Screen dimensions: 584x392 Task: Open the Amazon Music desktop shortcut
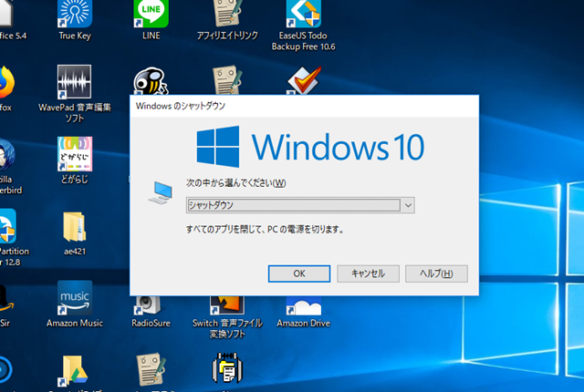click(75, 304)
